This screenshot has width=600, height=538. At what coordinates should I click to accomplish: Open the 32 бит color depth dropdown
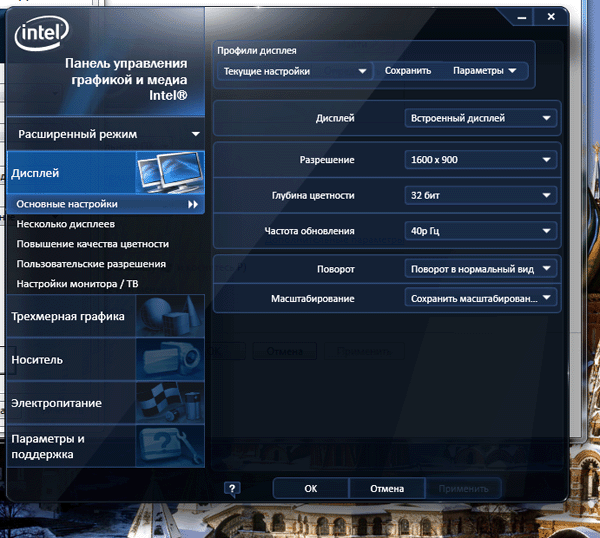pyautogui.click(x=481, y=196)
